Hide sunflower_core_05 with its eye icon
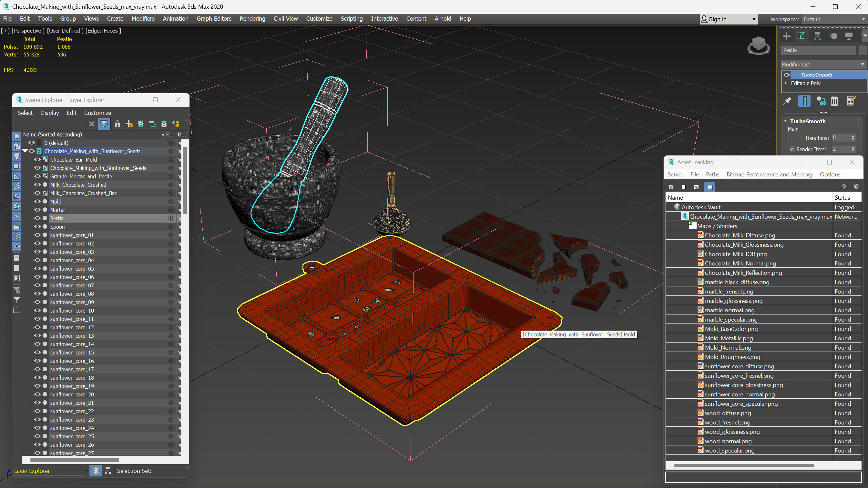Screen dimensions: 868x488 coord(37,268)
